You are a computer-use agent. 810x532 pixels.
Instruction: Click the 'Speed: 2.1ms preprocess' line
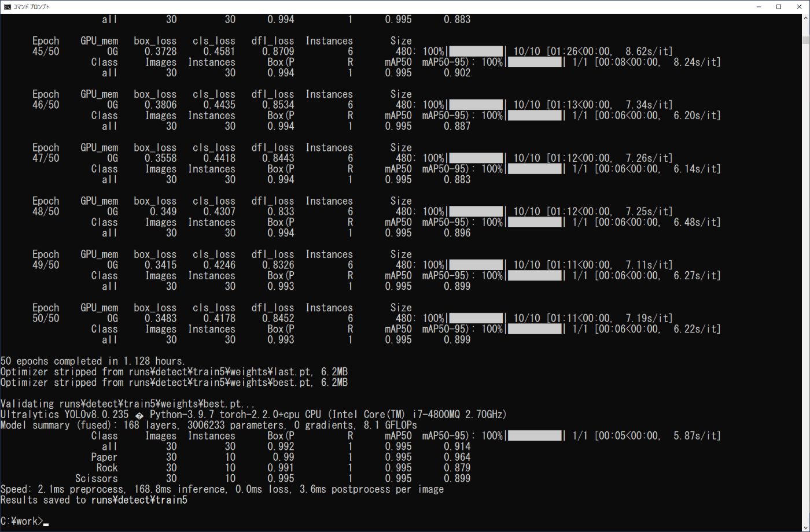point(222,489)
